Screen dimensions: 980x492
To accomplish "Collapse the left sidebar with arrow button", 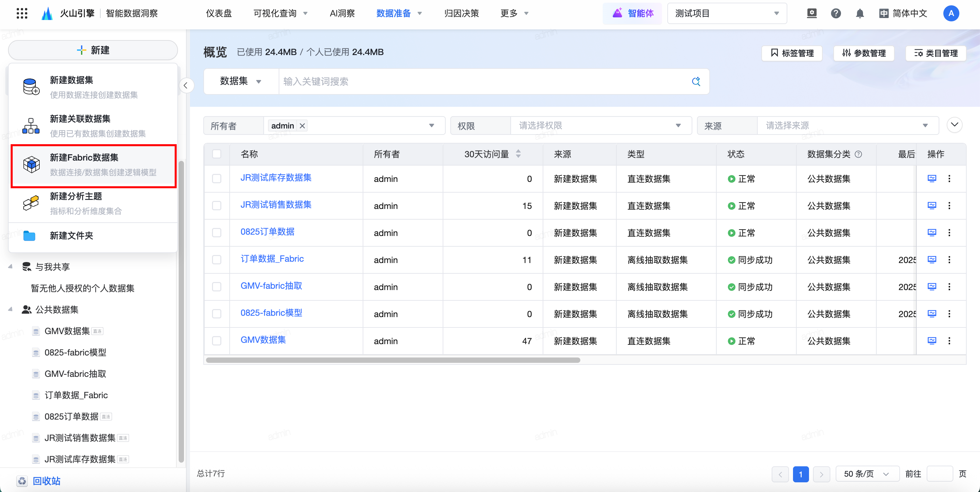I will (x=186, y=86).
